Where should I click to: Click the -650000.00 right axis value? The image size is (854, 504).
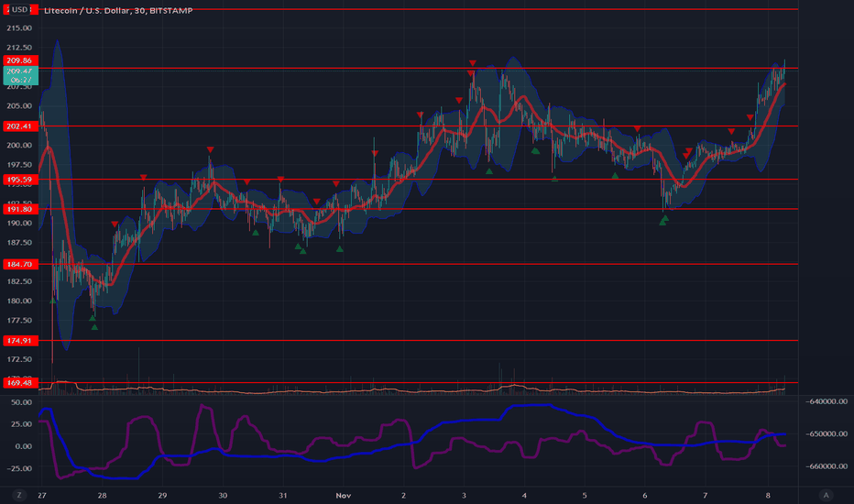point(827,434)
